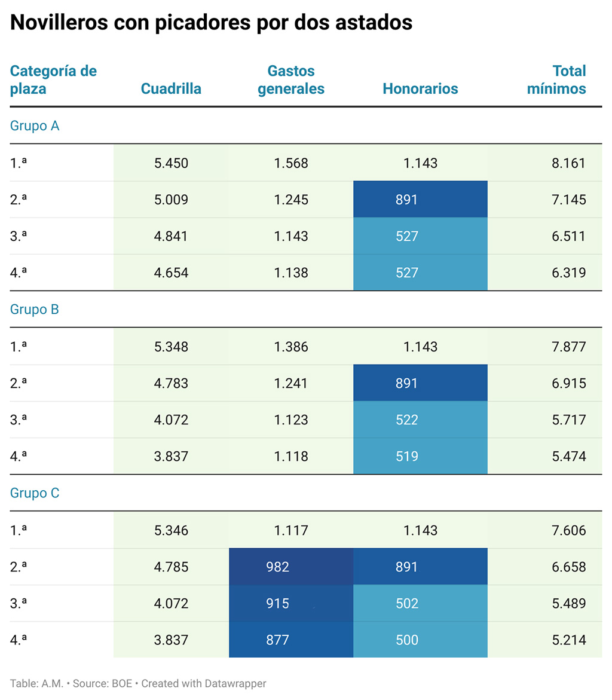Select the Grupo B section label
This screenshot has height=700, width=612.
tap(35, 310)
